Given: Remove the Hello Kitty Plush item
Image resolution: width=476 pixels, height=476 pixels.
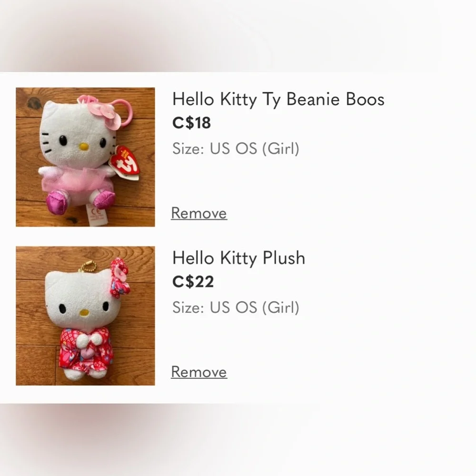Looking at the screenshot, I should pos(199,372).
